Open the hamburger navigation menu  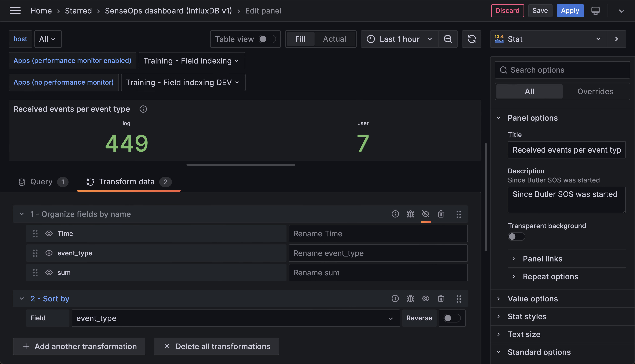(15, 11)
